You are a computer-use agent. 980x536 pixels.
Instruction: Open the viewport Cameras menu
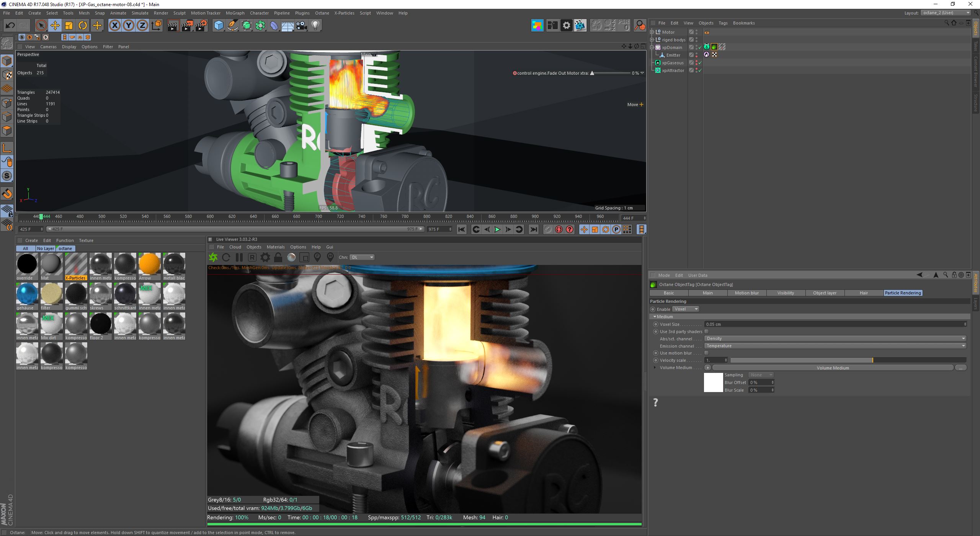coord(48,47)
